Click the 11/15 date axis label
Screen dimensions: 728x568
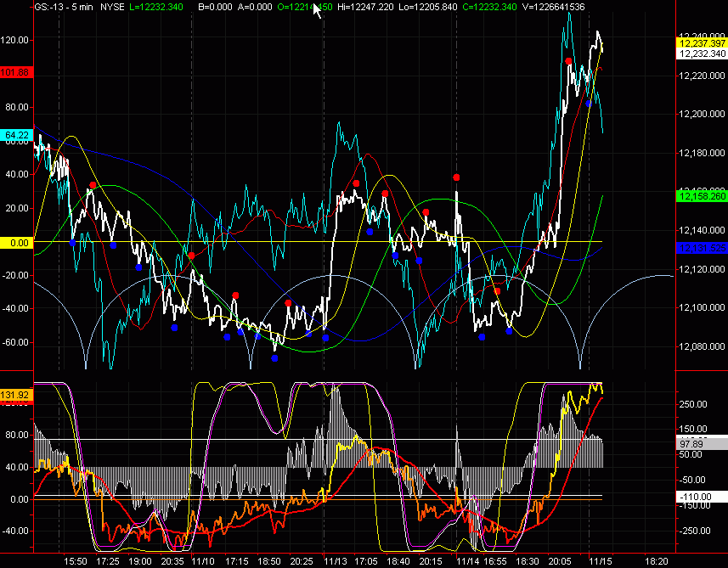pyautogui.click(x=601, y=561)
